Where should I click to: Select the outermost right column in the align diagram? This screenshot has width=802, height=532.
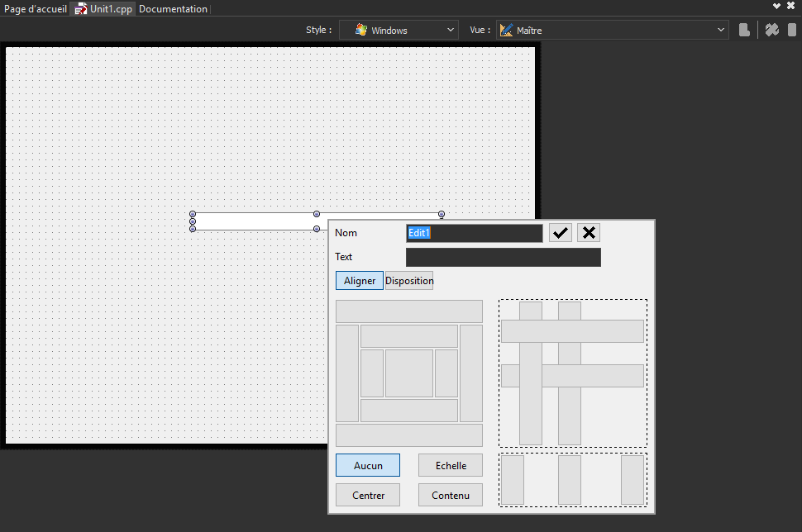click(x=471, y=373)
